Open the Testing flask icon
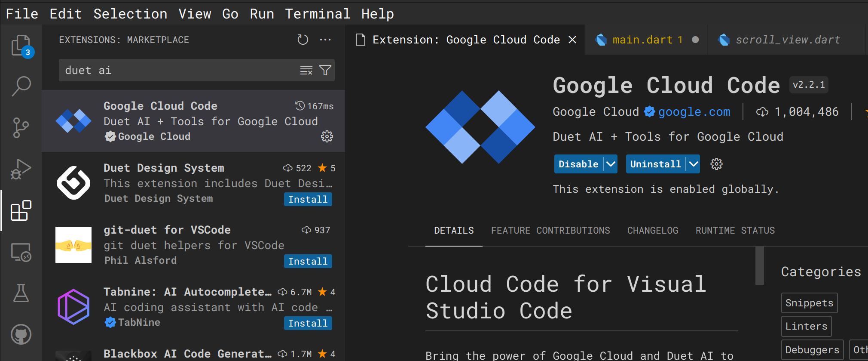 click(x=21, y=293)
